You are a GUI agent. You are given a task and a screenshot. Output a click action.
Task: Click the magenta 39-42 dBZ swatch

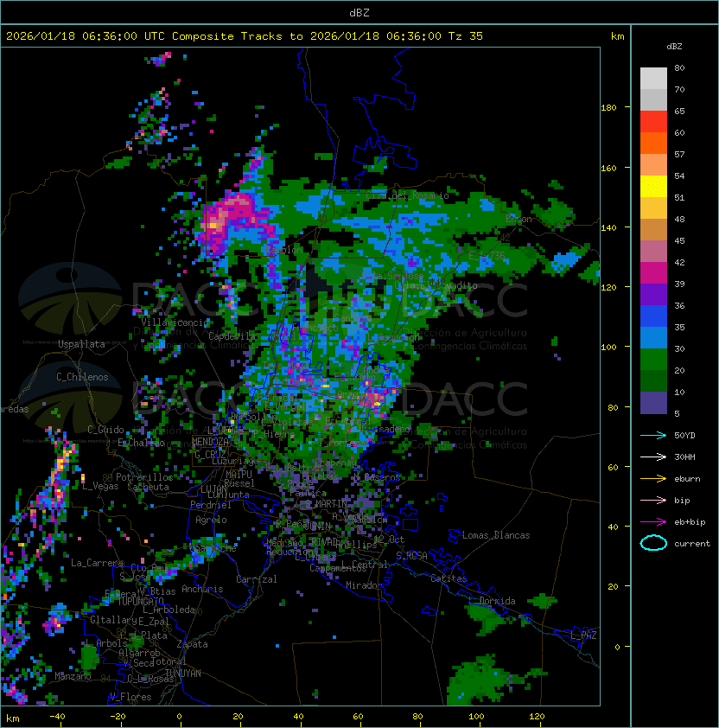(653, 273)
